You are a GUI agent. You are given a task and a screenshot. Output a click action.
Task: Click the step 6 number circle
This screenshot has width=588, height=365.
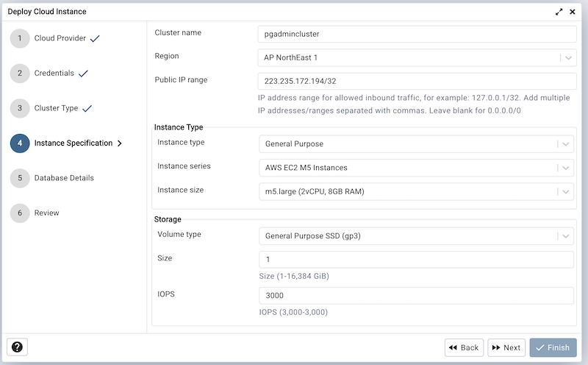[x=20, y=213]
